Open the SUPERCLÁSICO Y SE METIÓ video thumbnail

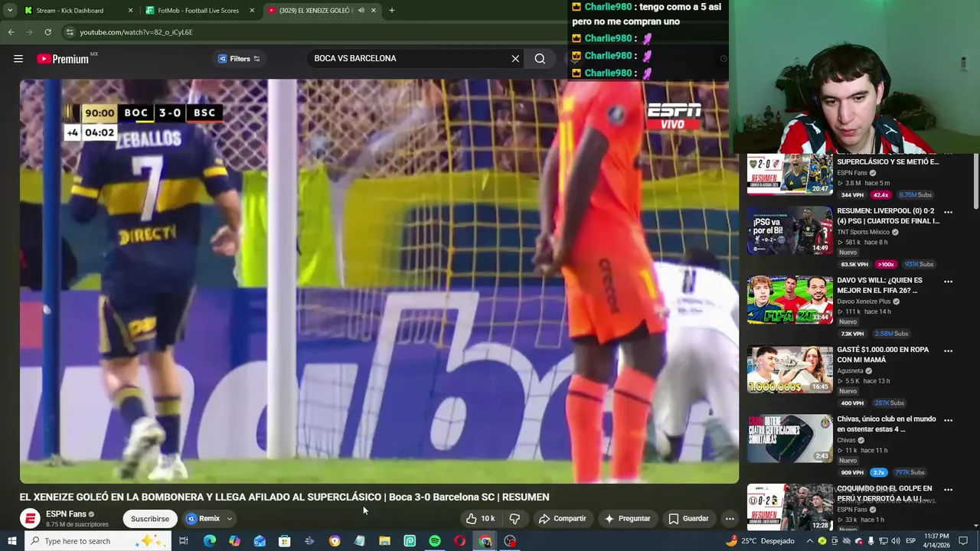click(789, 174)
